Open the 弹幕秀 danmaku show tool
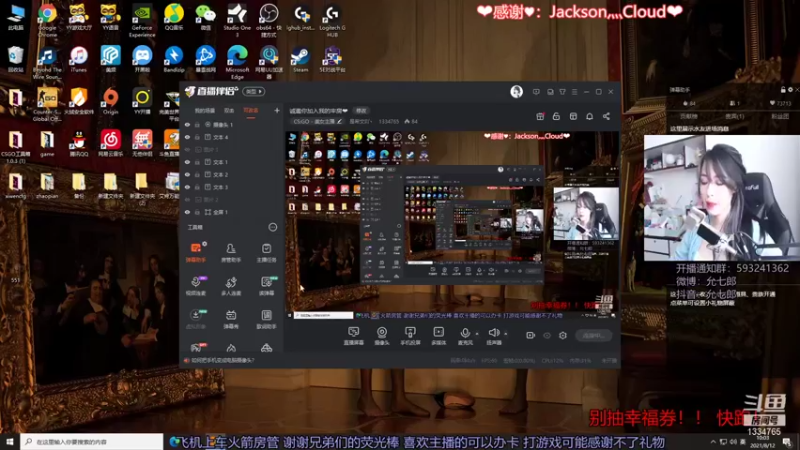This screenshot has height=450, width=800. (x=231, y=319)
